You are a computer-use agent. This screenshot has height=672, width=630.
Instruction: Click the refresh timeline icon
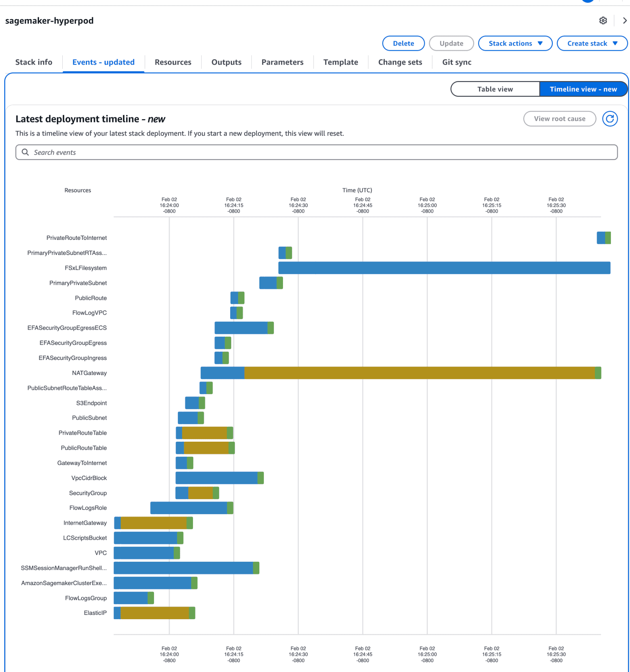(x=609, y=119)
